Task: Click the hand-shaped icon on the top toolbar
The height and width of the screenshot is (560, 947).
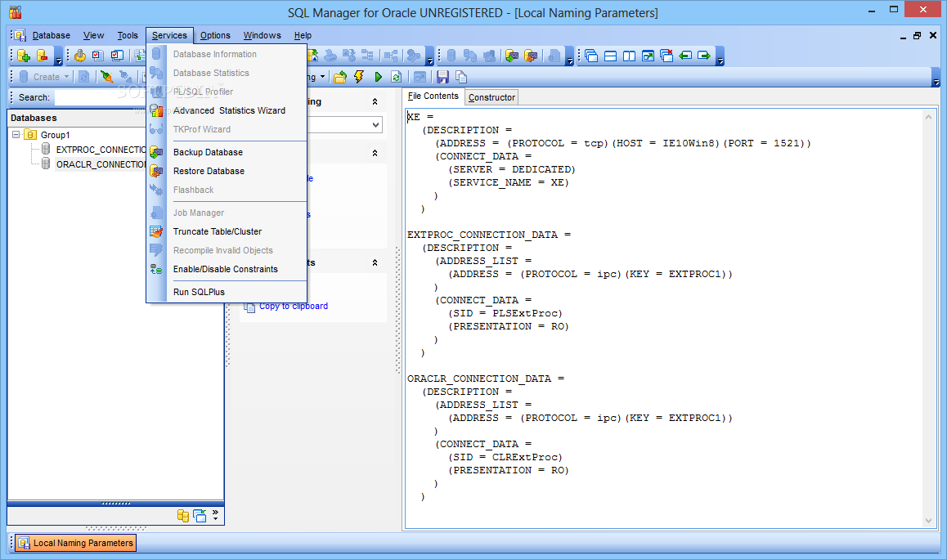Action: click(79, 56)
